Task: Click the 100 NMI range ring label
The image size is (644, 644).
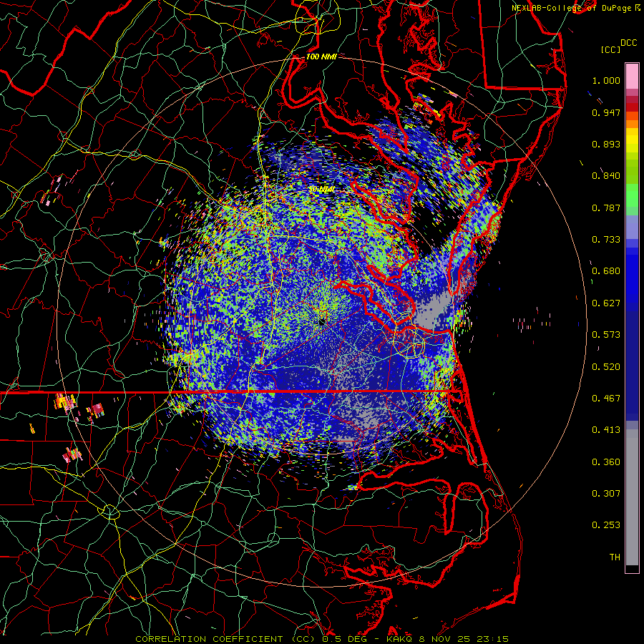Action: pos(321,57)
